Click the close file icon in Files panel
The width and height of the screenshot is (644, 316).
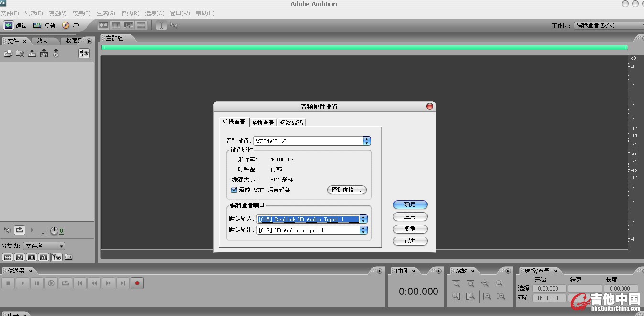20,54
